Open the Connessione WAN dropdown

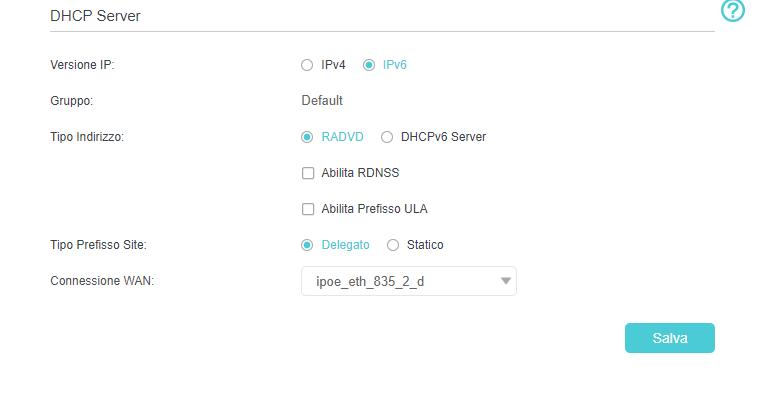pyautogui.click(x=409, y=281)
